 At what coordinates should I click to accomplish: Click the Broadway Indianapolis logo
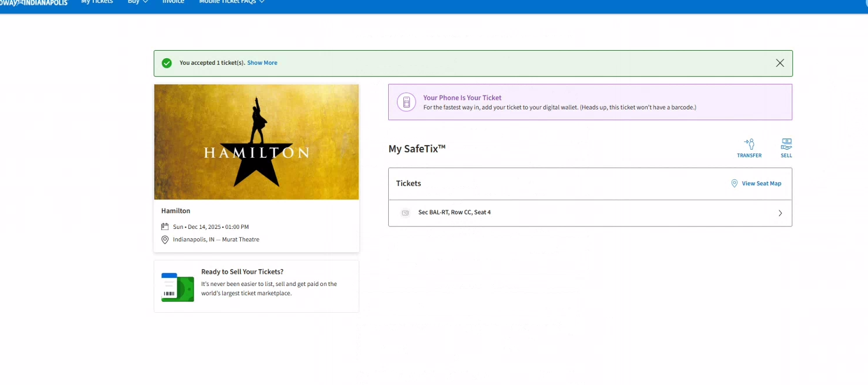click(x=34, y=2)
